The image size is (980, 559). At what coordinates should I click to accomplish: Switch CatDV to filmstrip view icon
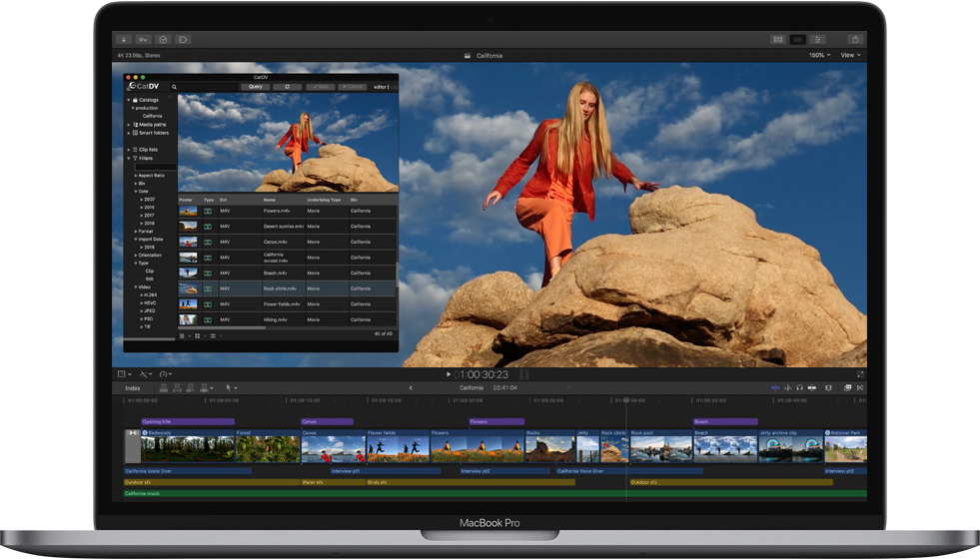[213, 336]
